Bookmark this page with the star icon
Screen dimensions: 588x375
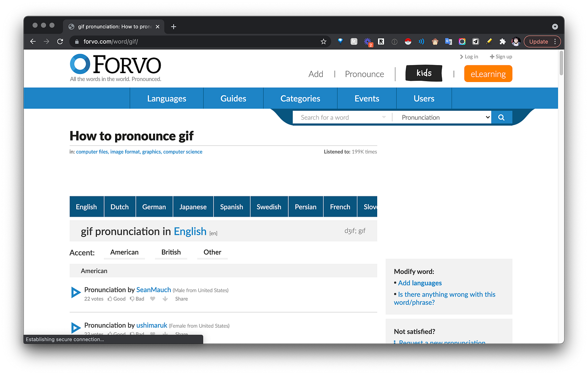[x=323, y=42]
